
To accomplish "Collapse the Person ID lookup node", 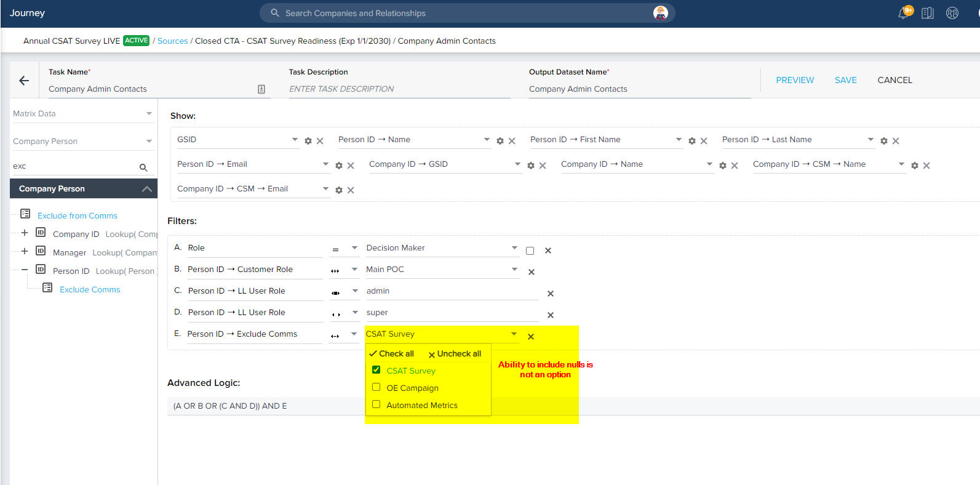I will click(25, 270).
